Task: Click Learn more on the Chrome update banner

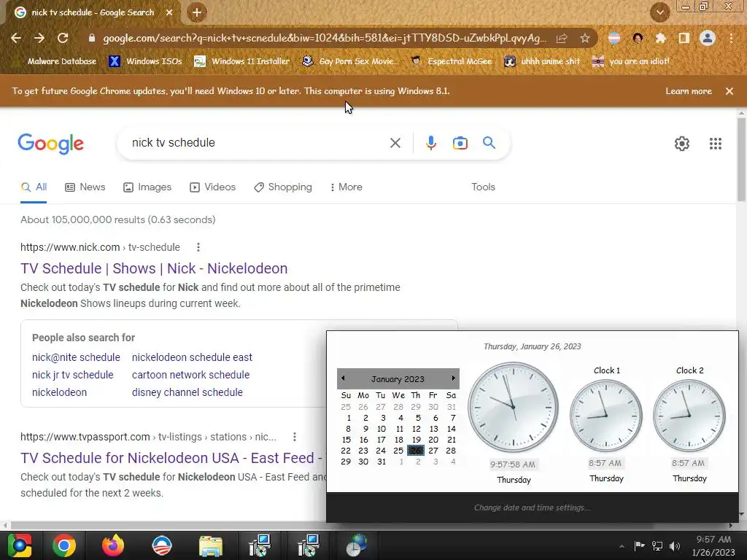Action: tap(689, 91)
